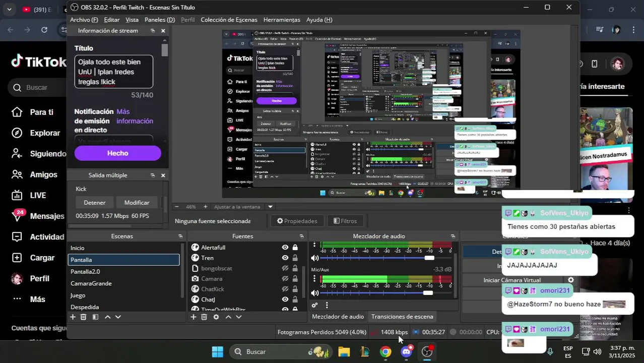Switch to Mezclador de audio tab

tap(338, 317)
